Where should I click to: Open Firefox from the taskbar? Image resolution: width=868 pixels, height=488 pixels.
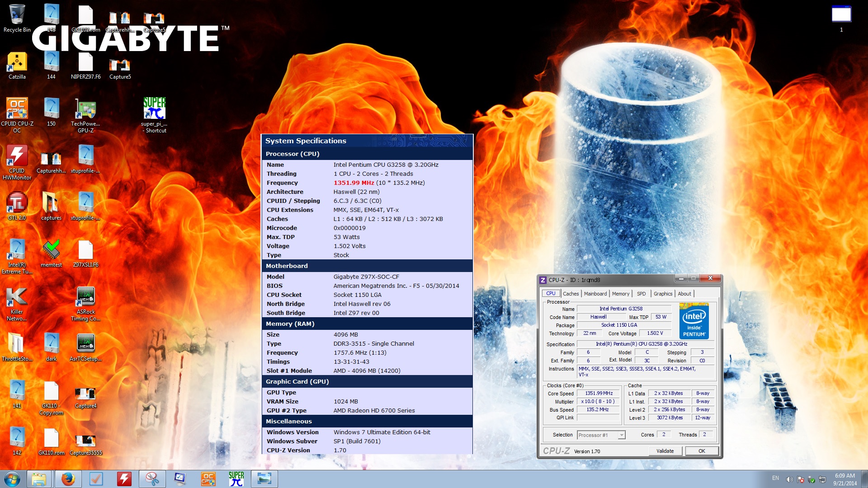tap(68, 479)
